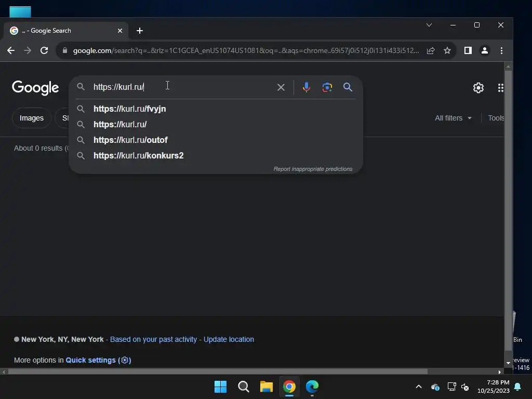Click Based on your past activity link
The height and width of the screenshot is (399, 532).
pyautogui.click(x=153, y=339)
